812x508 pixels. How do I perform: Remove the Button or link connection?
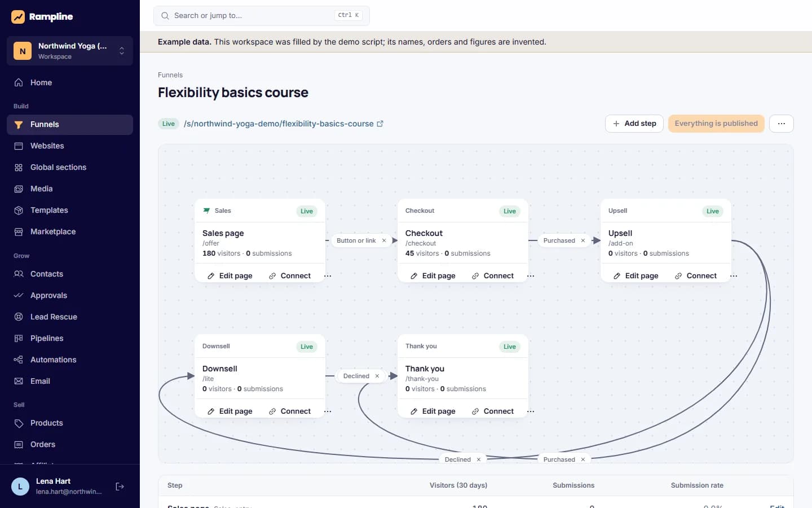click(x=384, y=240)
